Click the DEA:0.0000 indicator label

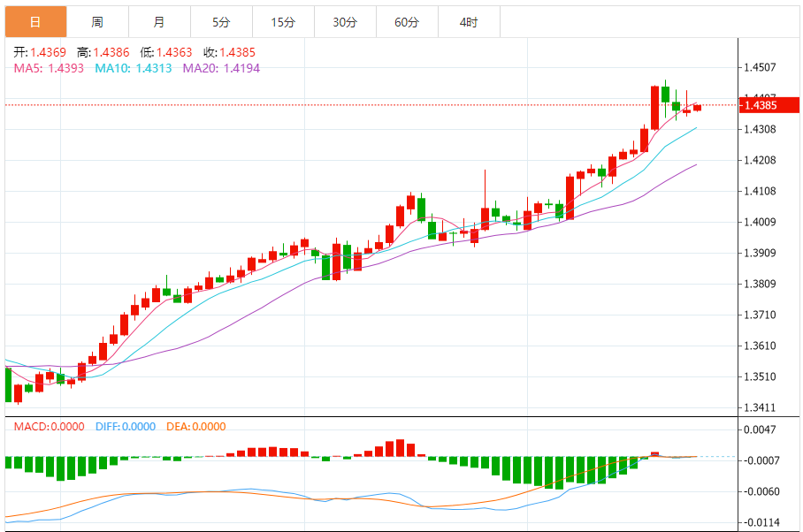pos(196,427)
